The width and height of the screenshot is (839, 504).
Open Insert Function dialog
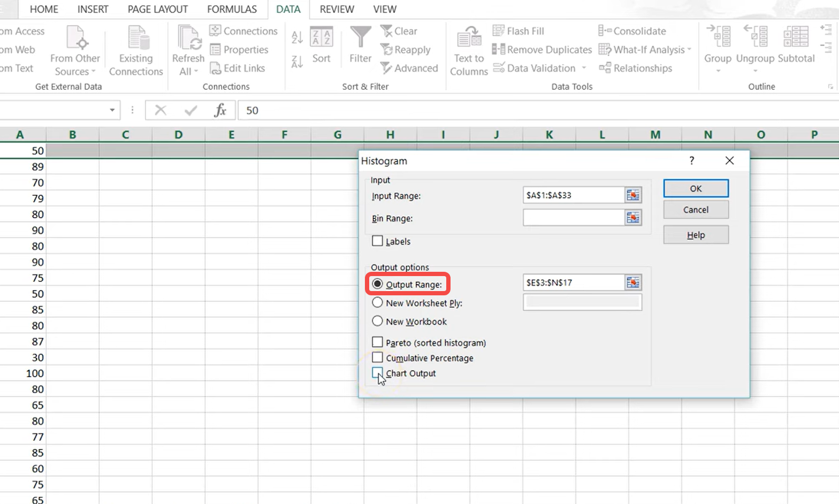coord(220,110)
